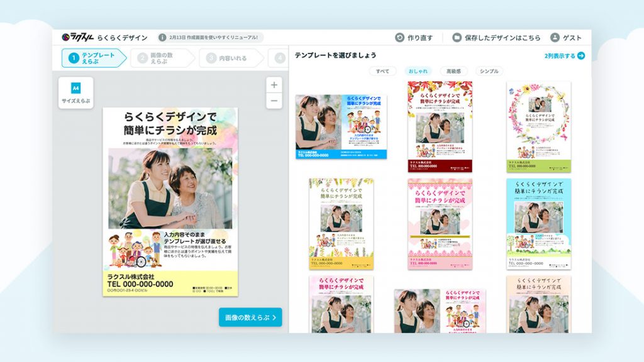644x362 pixels.
Task: Select the すべて filter chip
Action: (x=383, y=71)
